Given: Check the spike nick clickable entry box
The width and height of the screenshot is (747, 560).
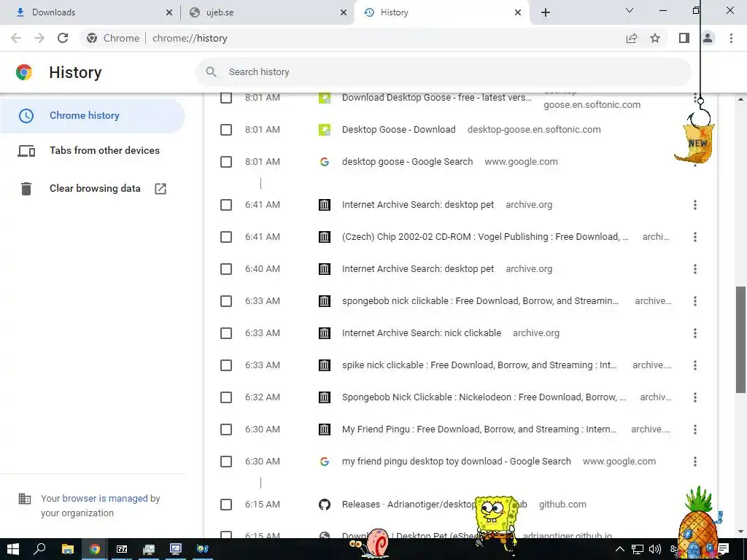Looking at the screenshot, I should coord(226,365).
